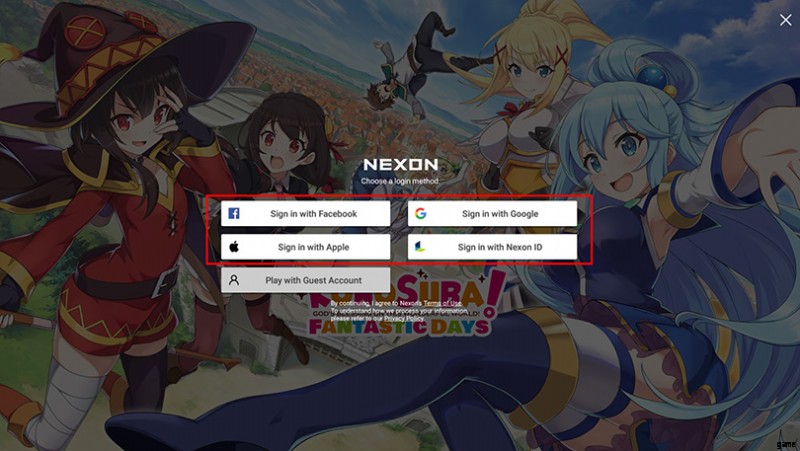Viewport: 800px width, 451px height.
Task: Click the NEXON logo above the buttons
Action: click(401, 164)
